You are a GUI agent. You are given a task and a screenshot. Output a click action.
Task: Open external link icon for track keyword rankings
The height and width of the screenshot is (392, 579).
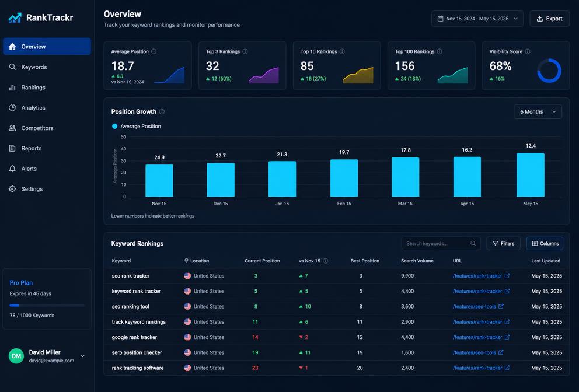(x=507, y=322)
